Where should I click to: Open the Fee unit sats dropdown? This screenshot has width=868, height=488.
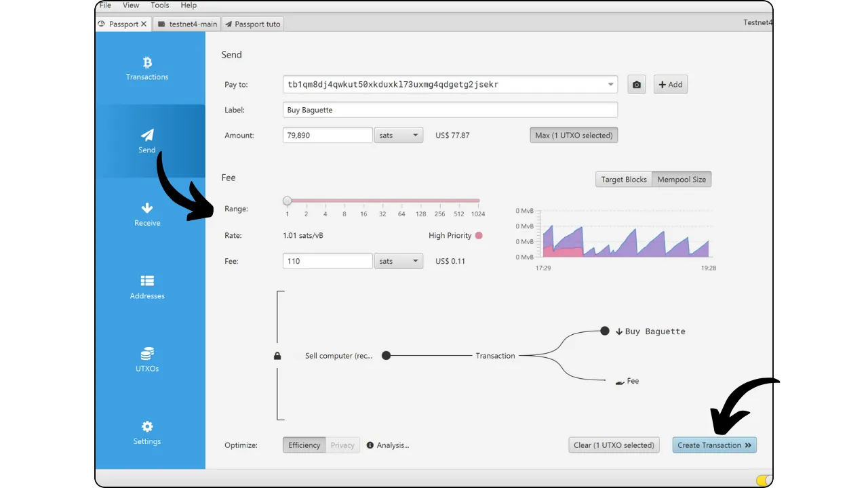tap(398, 261)
